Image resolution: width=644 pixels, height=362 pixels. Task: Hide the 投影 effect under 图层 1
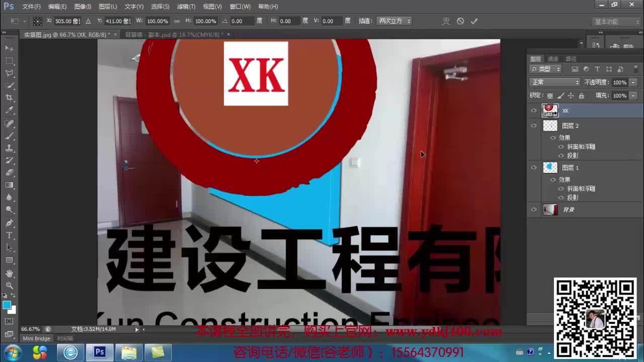click(x=560, y=197)
